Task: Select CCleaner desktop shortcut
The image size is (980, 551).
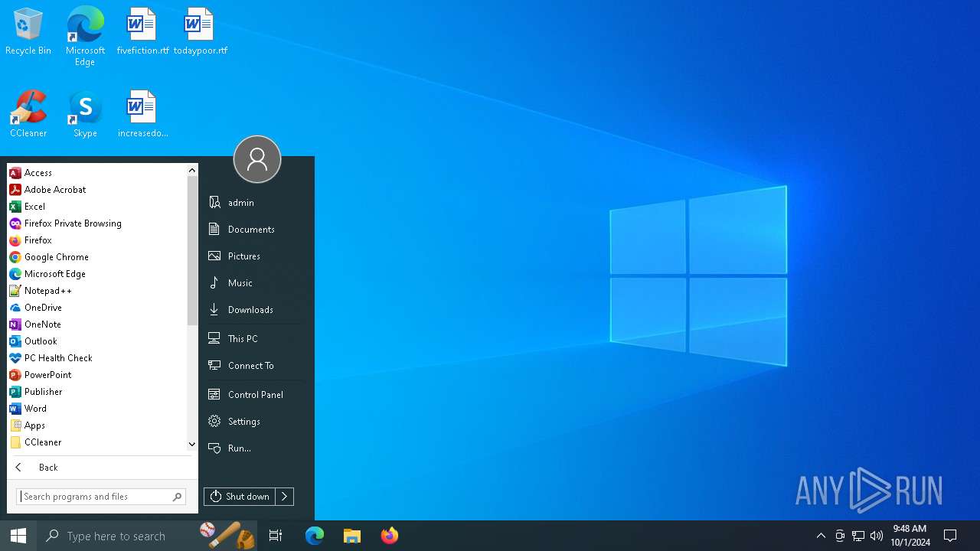Action: [x=28, y=114]
